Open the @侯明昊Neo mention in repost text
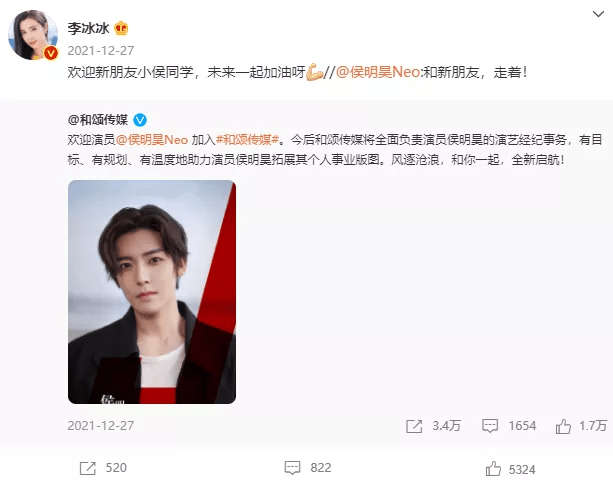The width and height of the screenshot is (613, 481). [378, 72]
